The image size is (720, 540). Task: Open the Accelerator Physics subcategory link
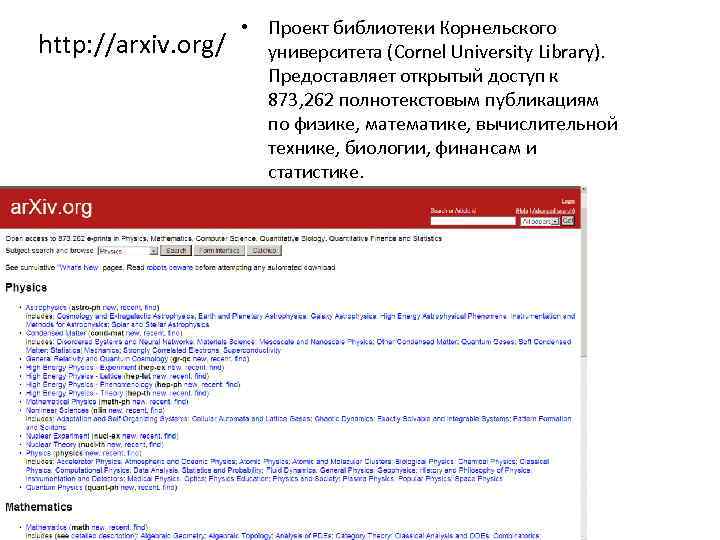point(89,461)
